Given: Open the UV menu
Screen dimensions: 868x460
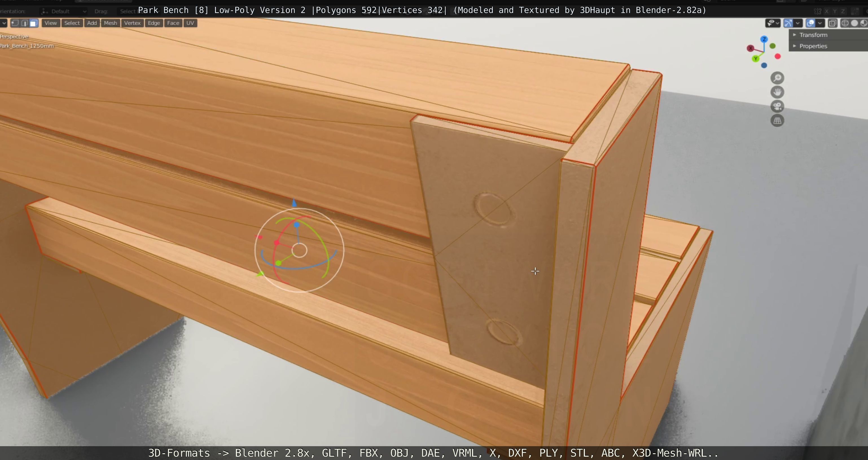Looking at the screenshot, I should 190,23.
